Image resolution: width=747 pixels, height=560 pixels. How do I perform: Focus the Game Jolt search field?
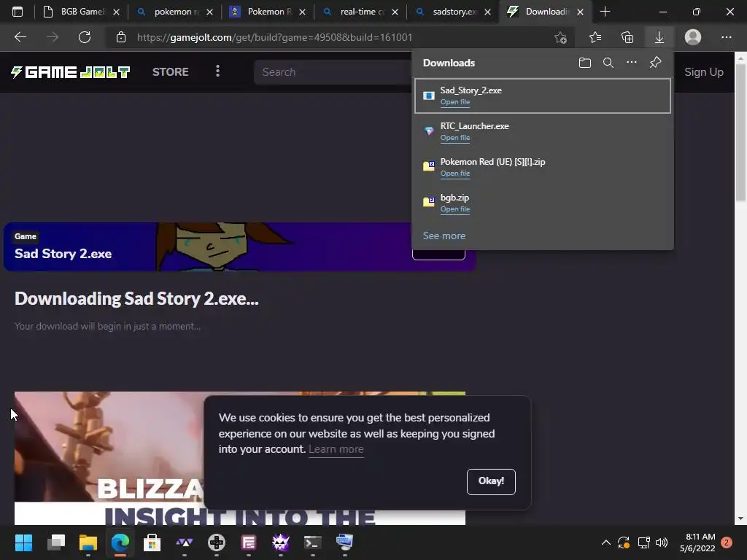click(333, 72)
